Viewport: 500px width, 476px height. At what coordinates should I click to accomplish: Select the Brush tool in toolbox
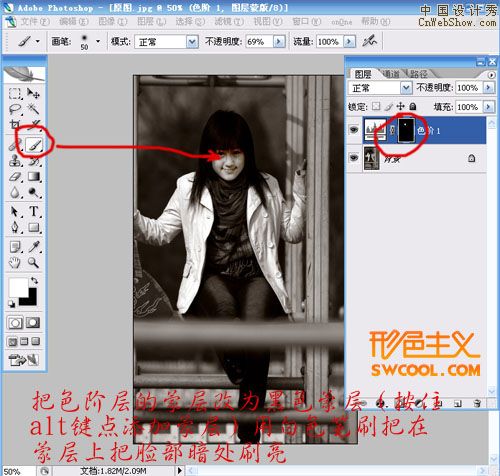(34, 145)
